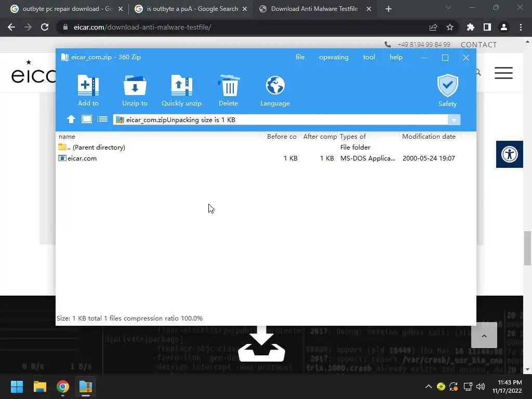Click the Unzip to toolbar icon
The image size is (532, 399).
[x=135, y=86]
